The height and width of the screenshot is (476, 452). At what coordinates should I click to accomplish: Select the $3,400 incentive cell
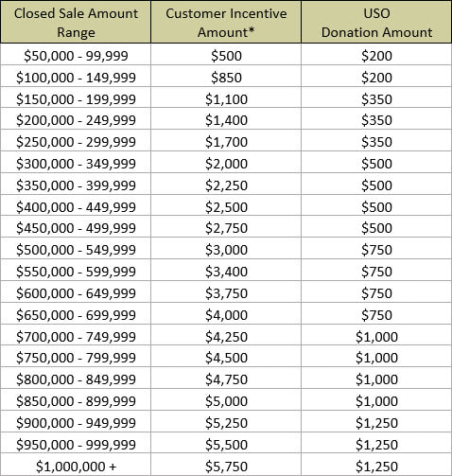coord(226,271)
